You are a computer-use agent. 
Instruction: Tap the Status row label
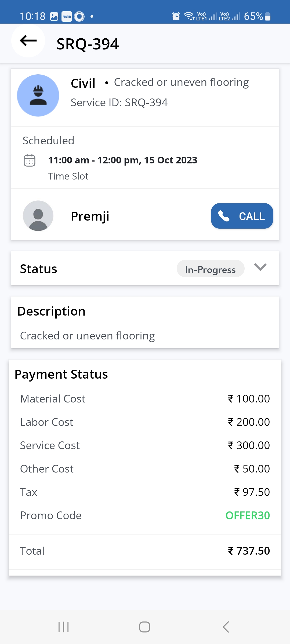[39, 269]
